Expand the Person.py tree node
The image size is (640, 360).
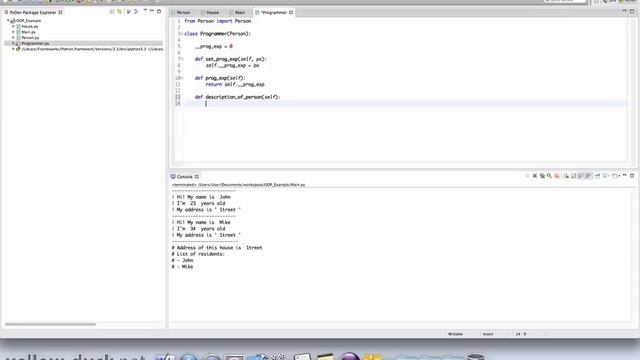point(13,38)
